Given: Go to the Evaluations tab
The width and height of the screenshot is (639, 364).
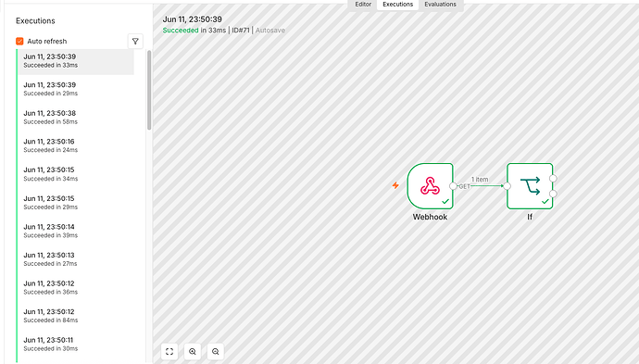Looking at the screenshot, I should click(x=440, y=5).
